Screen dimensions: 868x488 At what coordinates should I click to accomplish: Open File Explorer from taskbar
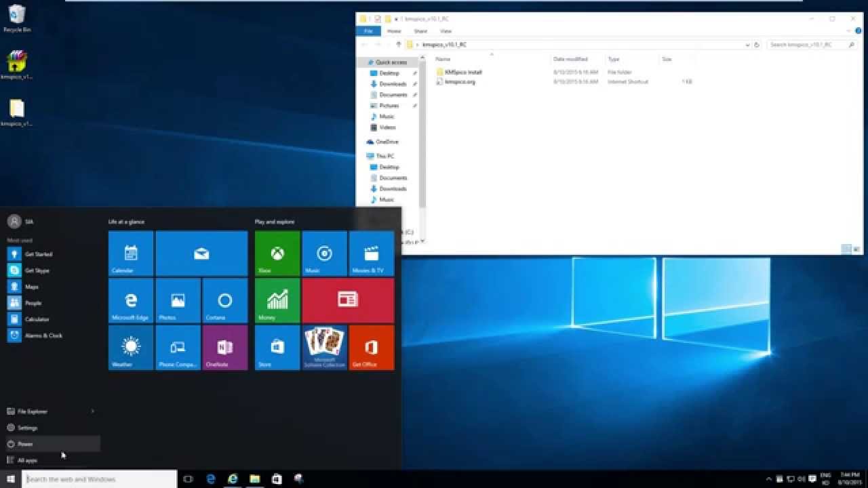(254, 479)
